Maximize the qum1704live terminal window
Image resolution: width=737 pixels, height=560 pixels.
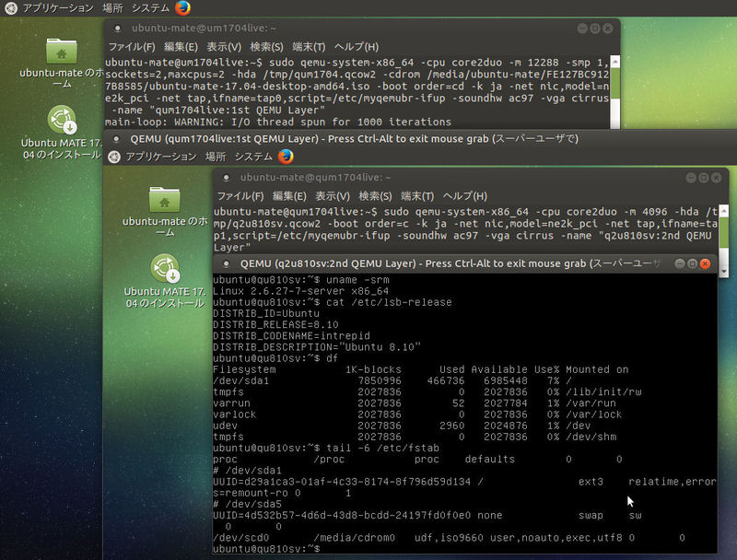[x=703, y=178]
